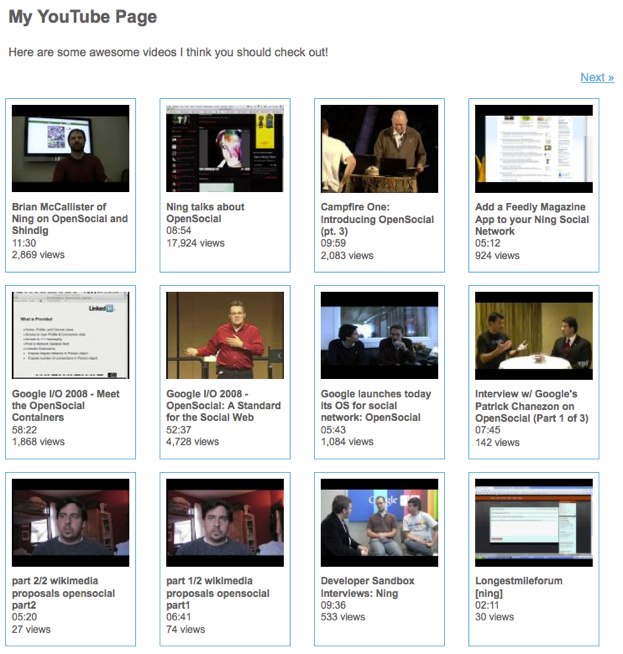This screenshot has width=623, height=654.
Task: Click the '2,869 views' count
Action: tap(38, 254)
